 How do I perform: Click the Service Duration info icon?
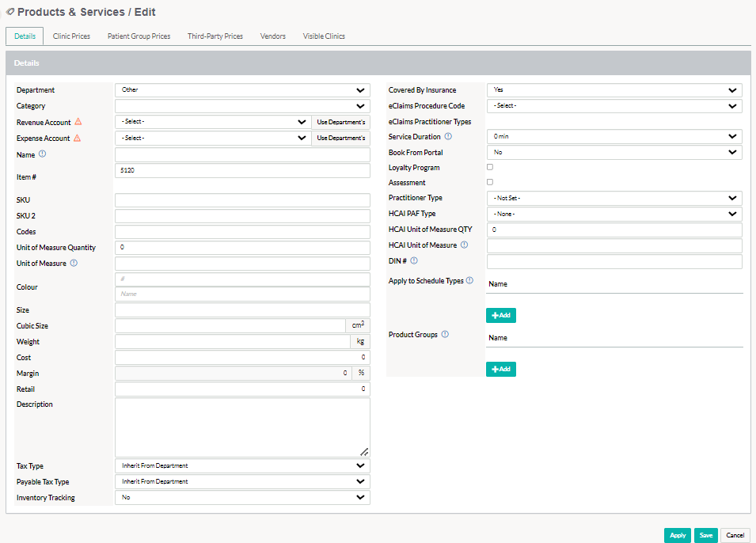[x=448, y=136]
